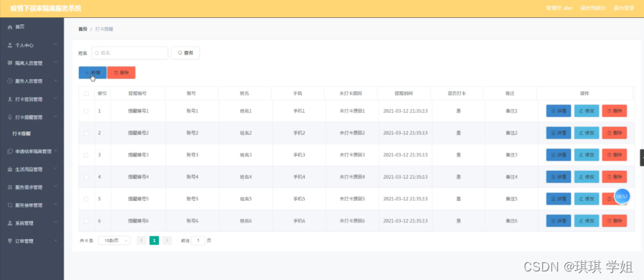This screenshot has height=280, width=644.
Task: Click the 服务接单管理 sidebar icon
Action: 10,205
